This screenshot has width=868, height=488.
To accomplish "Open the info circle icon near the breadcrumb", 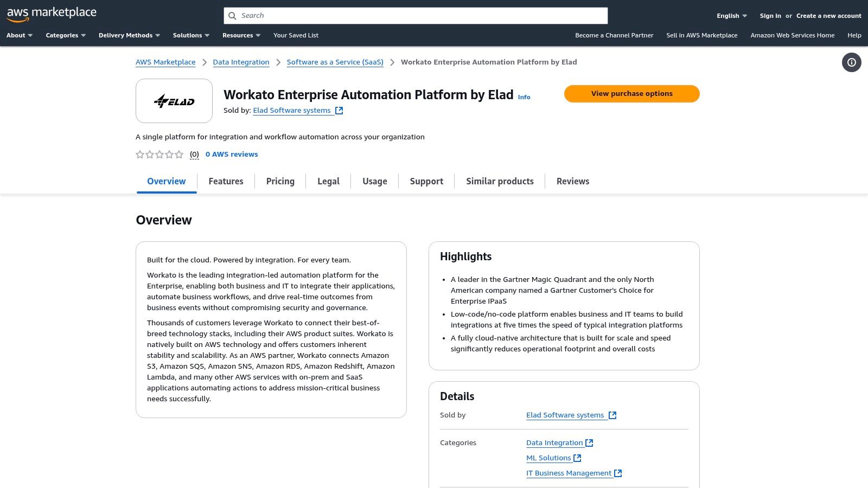I will pyautogui.click(x=851, y=62).
